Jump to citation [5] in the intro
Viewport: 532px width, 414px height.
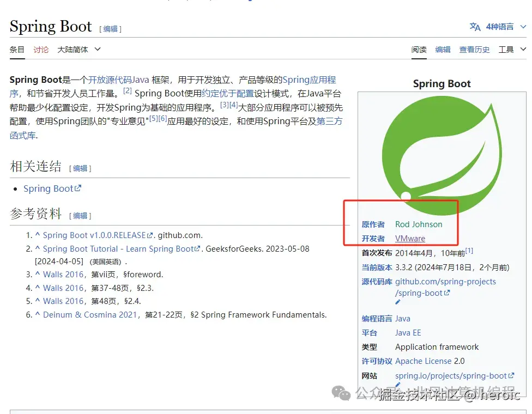click(x=154, y=118)
